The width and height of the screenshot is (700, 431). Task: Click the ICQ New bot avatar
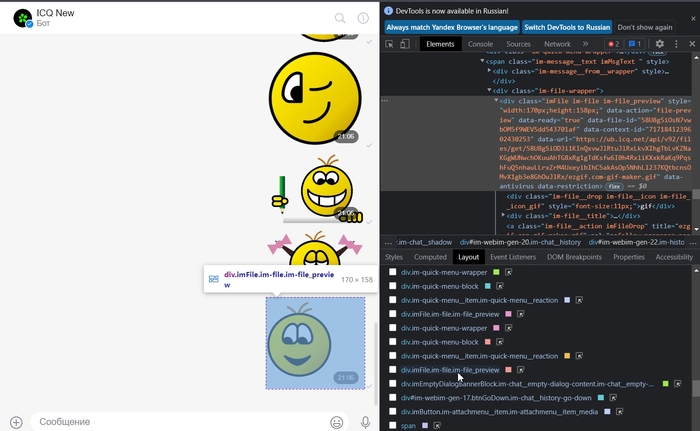click(23, 18)
